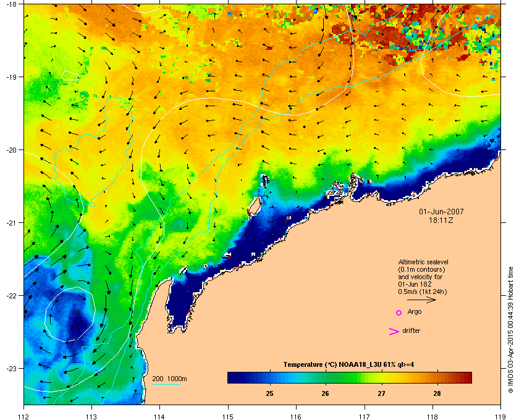Click the colorbar tick label 25
This screenshot has height=420, width=519.
coord(270,393)
